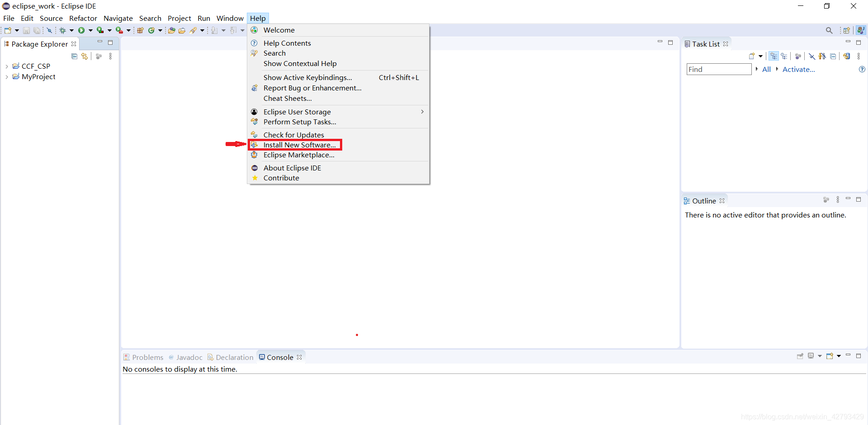
Task: Expand the CCF_CSP project tree node
Action: [7, 66]
